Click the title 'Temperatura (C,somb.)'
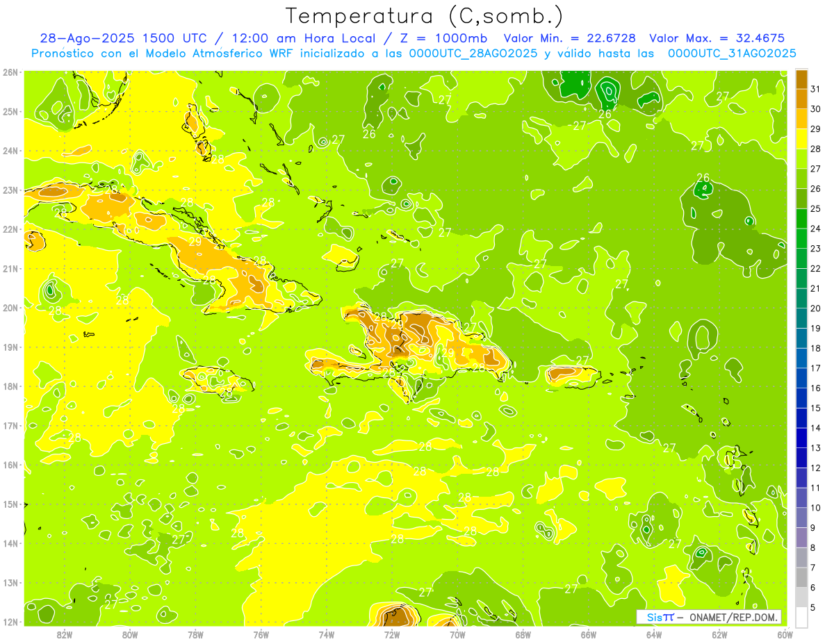This screenshot has height=644, width=834. pyautogui.click(x=424, y=16)
